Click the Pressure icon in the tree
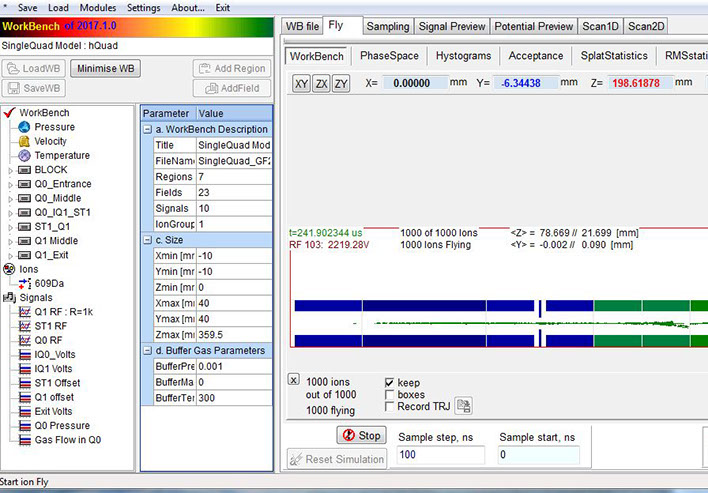Viewport: 708px width, 493px height. point(25,127)
